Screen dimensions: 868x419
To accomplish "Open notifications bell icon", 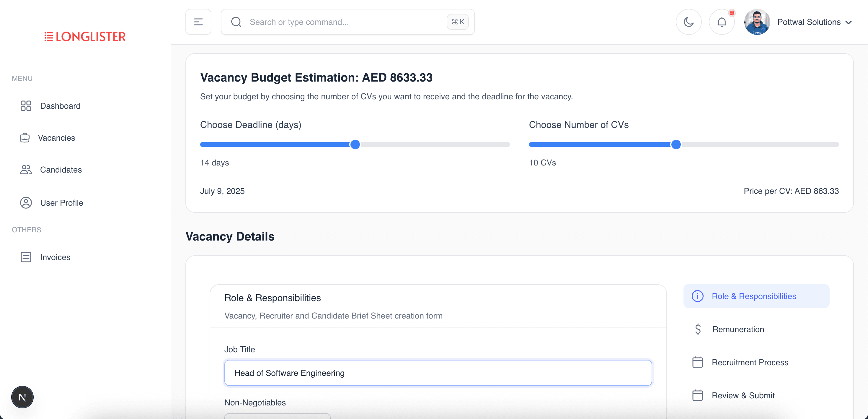I will 722,22.
